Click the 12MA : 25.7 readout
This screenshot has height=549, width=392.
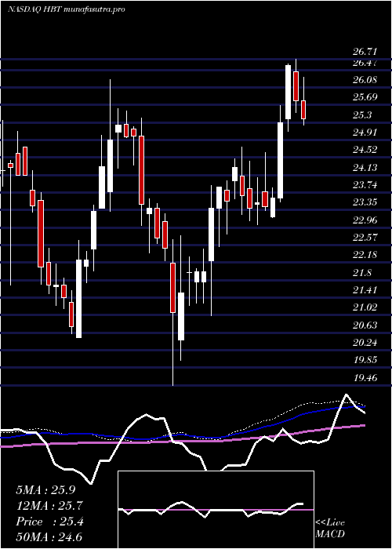(49, 506)
